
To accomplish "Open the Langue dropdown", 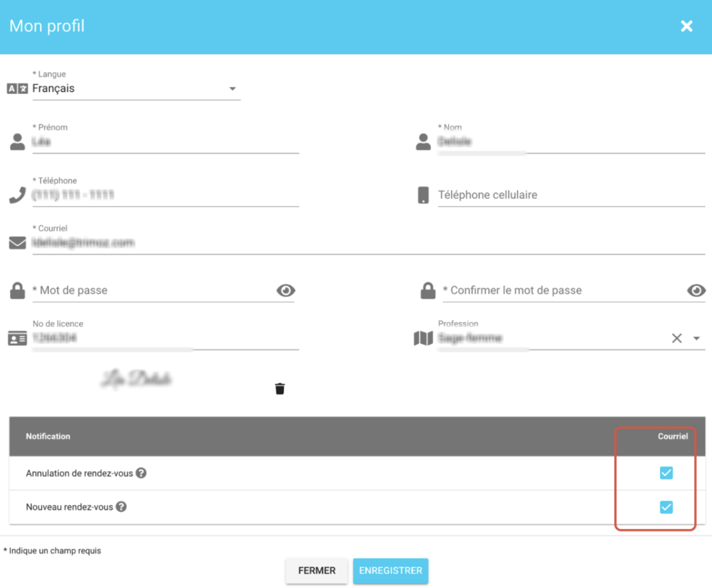I will (x=232, y=89).
